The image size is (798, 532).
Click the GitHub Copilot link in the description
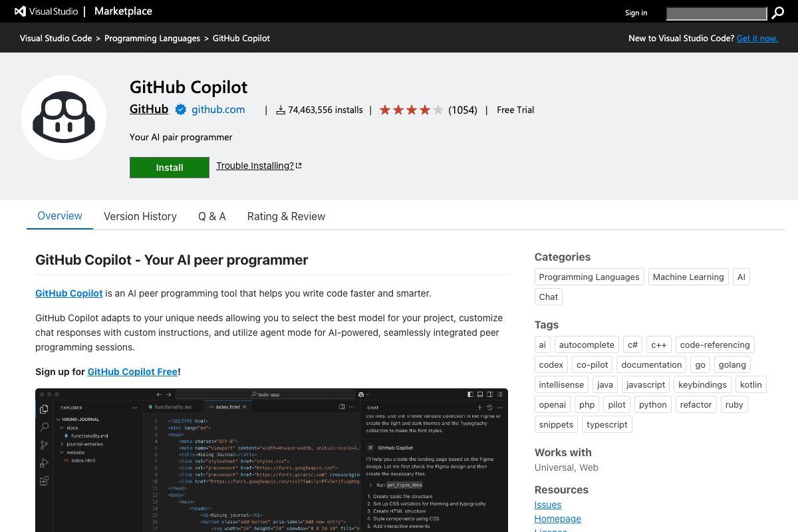[69, 293]
